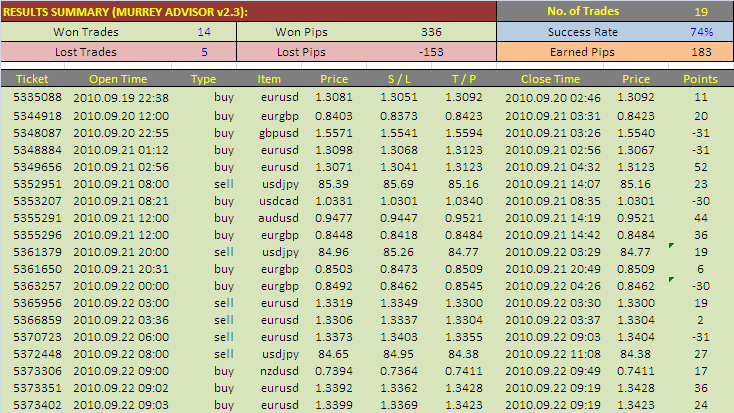Click S/L value 85.26
This screenshot has width=734, height=413.
click(x=398, y=252)
